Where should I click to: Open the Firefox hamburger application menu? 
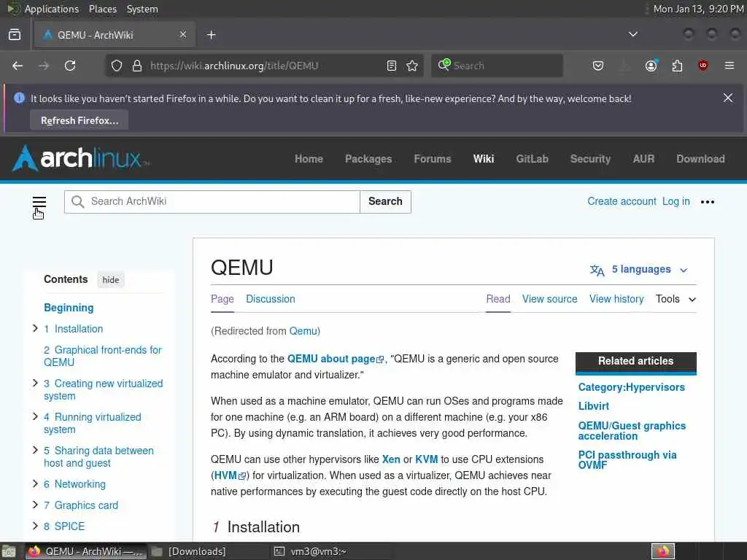pos(729,66)
